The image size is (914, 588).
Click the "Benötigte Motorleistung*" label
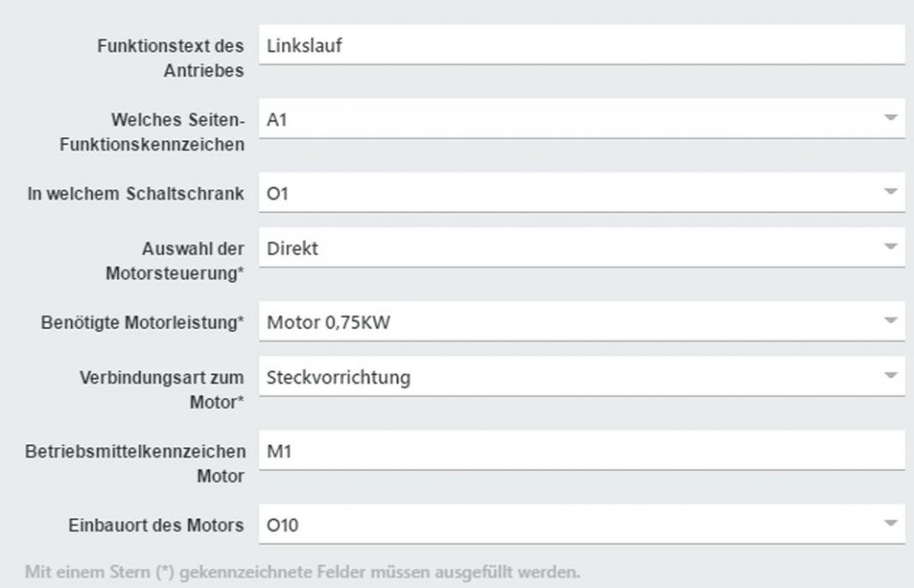coord(143,323)
